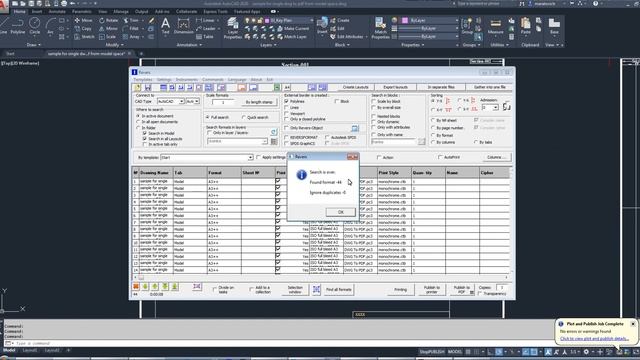640x360 pixels.
Task: Click the Group tool in the ribbon
Action: pyautogui.click(x=467, y=25)
